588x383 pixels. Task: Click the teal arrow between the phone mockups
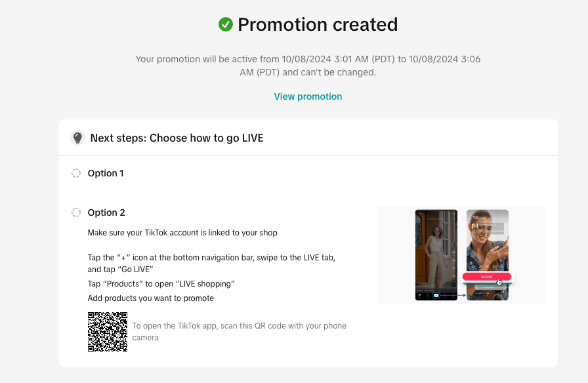453,295
